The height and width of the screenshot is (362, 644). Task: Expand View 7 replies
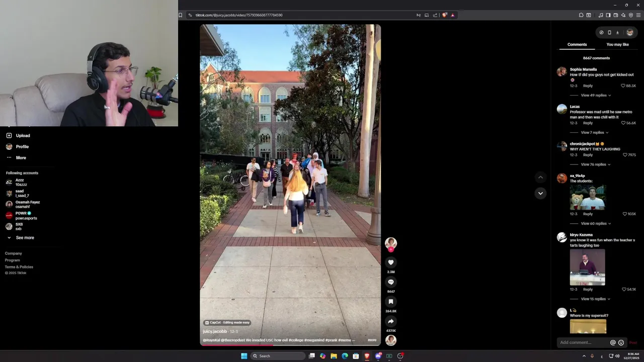(x=595, y=133)
